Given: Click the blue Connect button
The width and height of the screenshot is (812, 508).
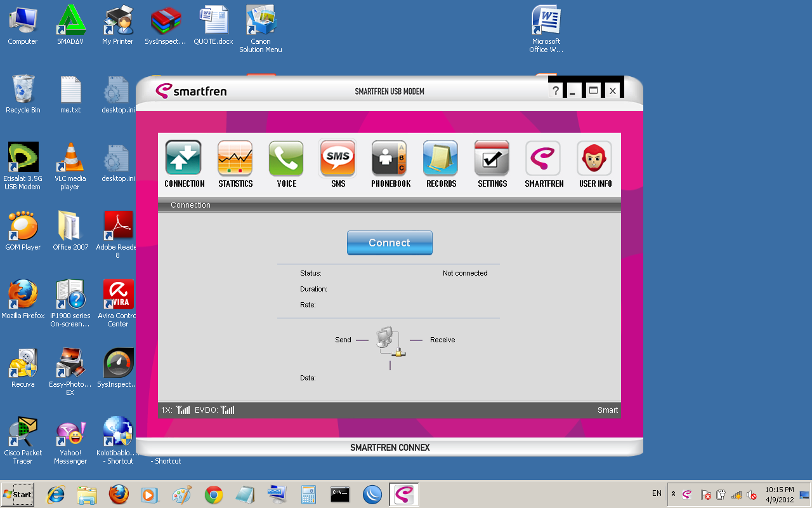Looking at the screenshot, I should point(390,243).
